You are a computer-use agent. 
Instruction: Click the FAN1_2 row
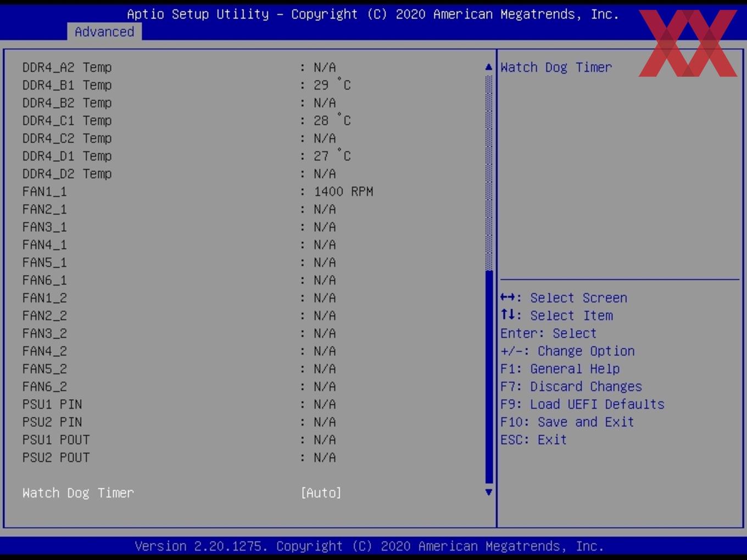pos(179,298)
